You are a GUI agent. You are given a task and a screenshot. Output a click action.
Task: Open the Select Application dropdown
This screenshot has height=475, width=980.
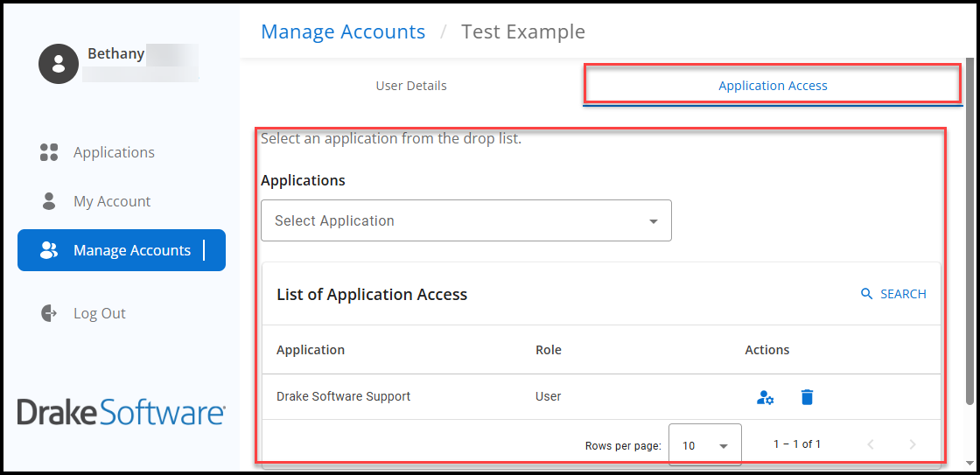466,220
